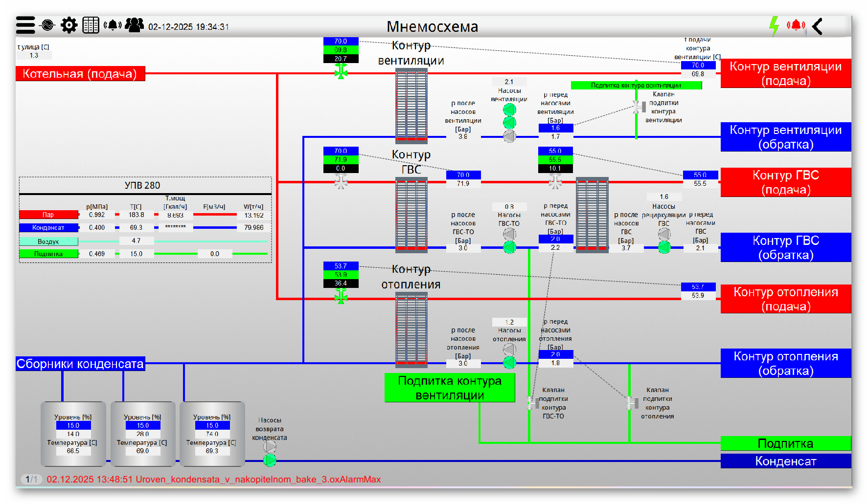Image resolution: width=868 pixels, height=504 pixels.
Task: Click the Uroven_kondensata alarm message in status bar
Action: pos(214,480)
